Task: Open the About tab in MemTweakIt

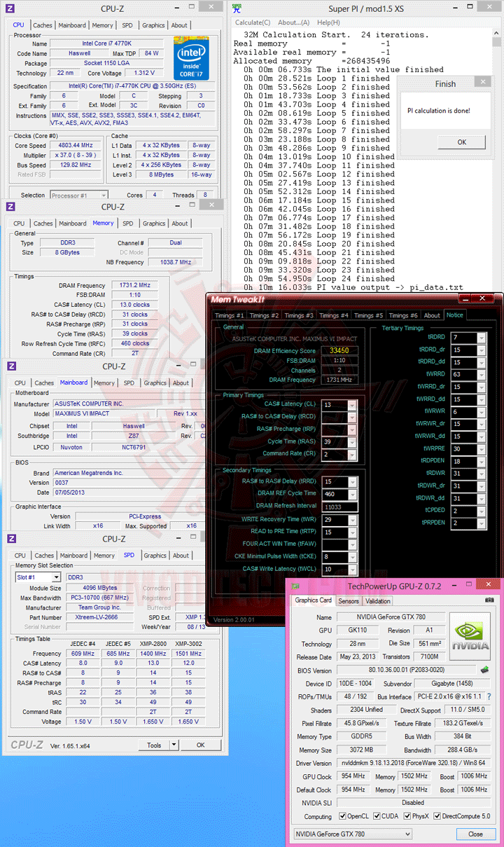Action: (433, 315)
